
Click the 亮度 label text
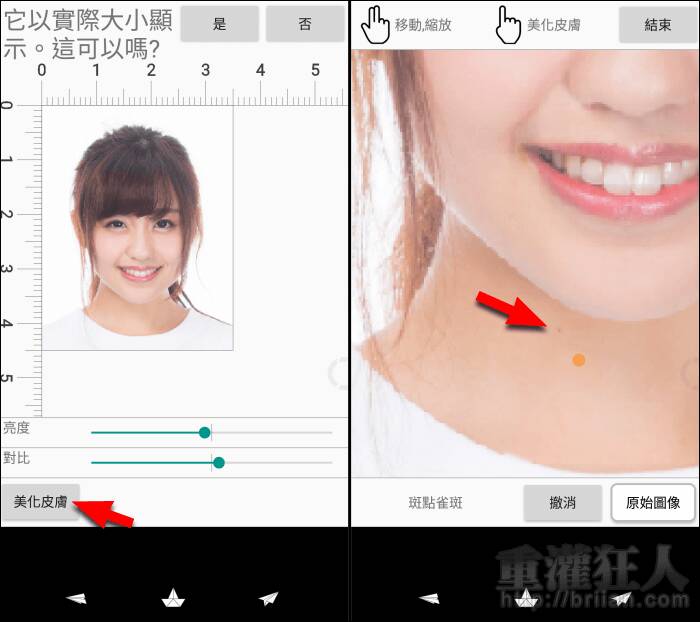click(x=17, y=428)
